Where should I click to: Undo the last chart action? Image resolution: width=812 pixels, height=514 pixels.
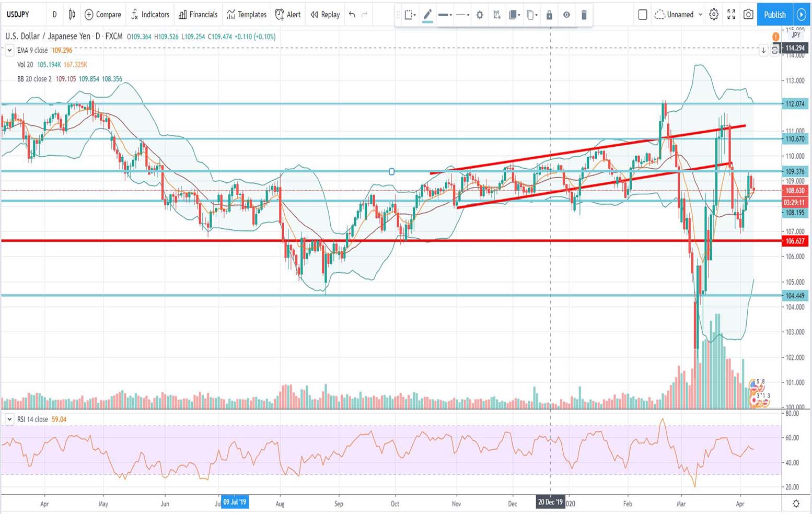[x=352, y=15]
